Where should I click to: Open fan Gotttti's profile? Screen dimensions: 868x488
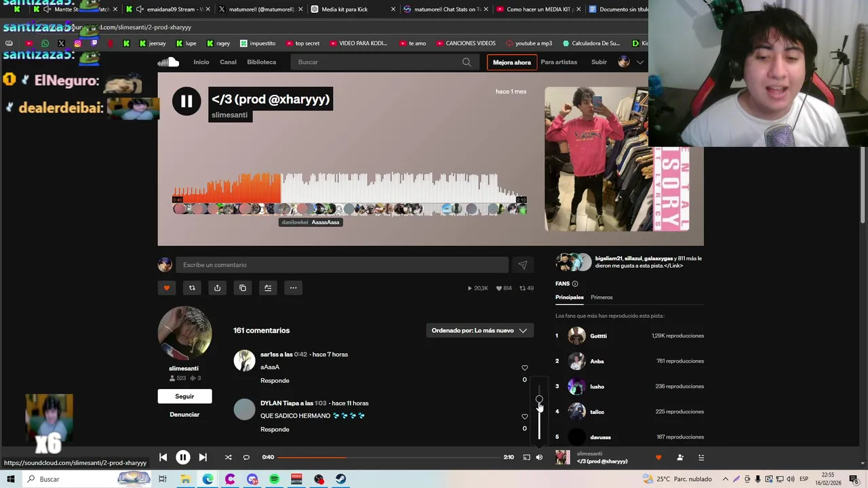coord(598,336)
